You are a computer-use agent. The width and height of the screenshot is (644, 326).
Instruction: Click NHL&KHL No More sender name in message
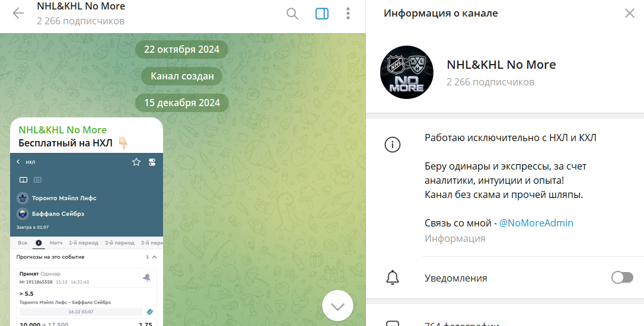62,130
